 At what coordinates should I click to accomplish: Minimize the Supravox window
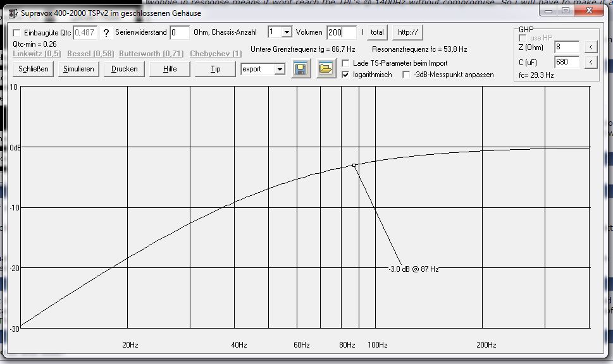548,10
